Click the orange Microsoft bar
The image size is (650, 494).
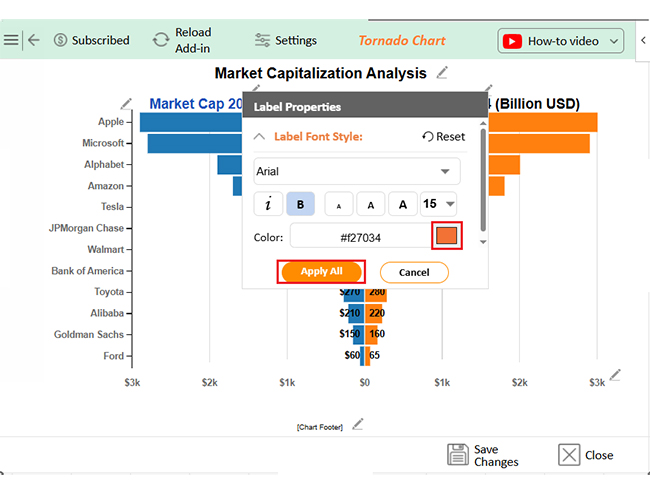tap(539, 143)
